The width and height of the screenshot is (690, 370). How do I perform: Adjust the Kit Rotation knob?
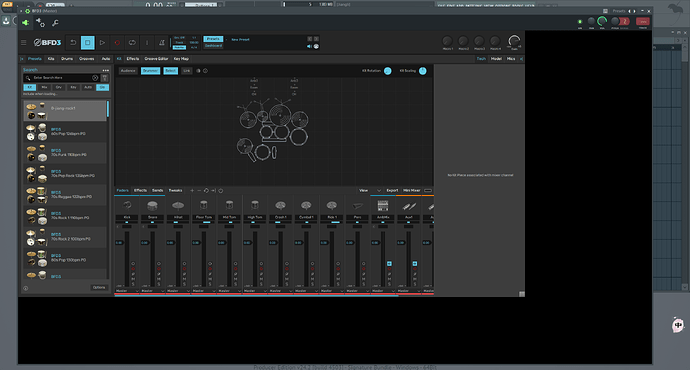coord(388,71)
